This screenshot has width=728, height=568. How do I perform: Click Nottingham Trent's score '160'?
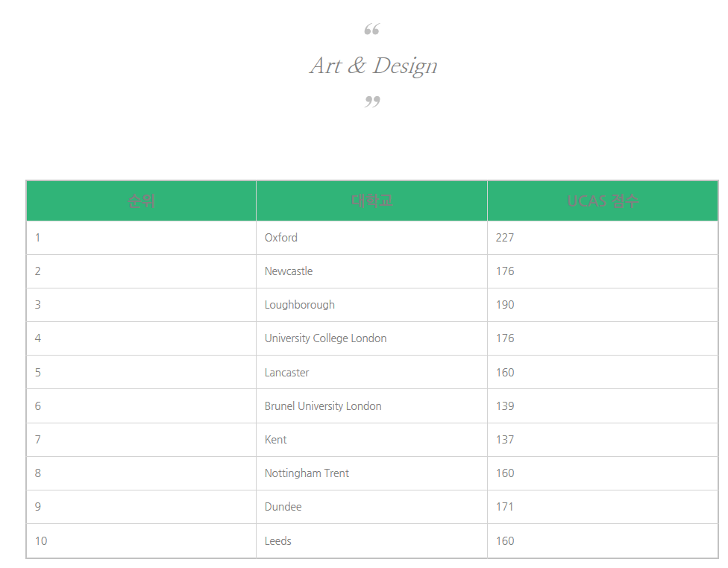[x=505, y=473]
